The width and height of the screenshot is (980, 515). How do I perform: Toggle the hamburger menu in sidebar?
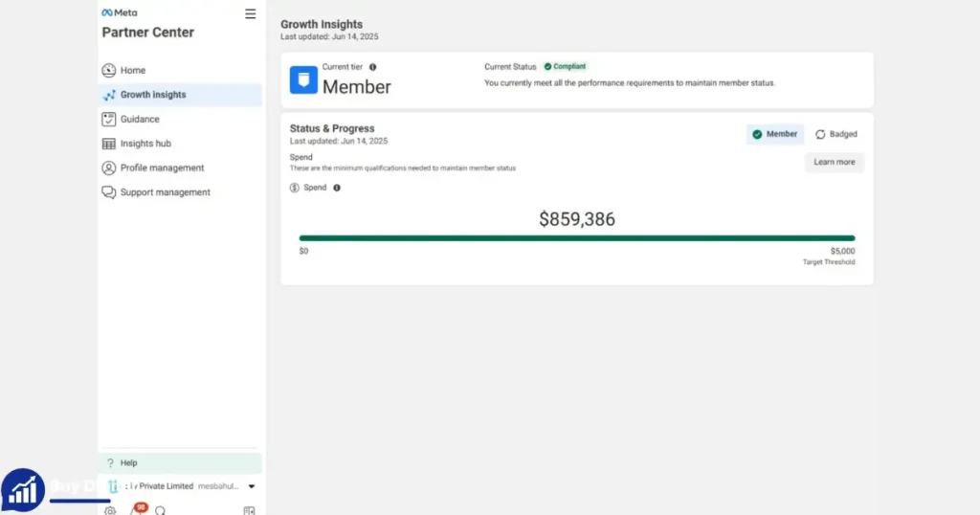tap(250, 13)
